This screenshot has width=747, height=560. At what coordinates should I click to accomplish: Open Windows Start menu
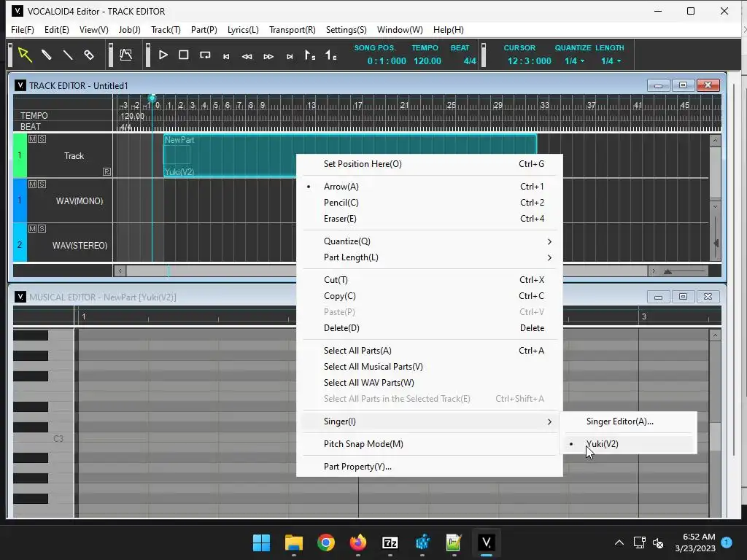click(x=261, y=542)
